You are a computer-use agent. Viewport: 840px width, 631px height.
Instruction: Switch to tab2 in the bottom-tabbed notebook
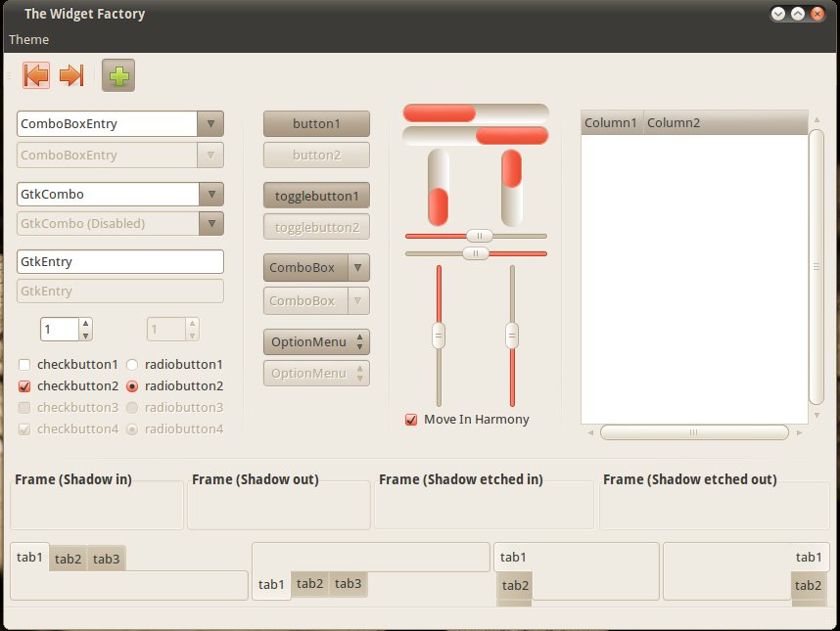[309, 583]
